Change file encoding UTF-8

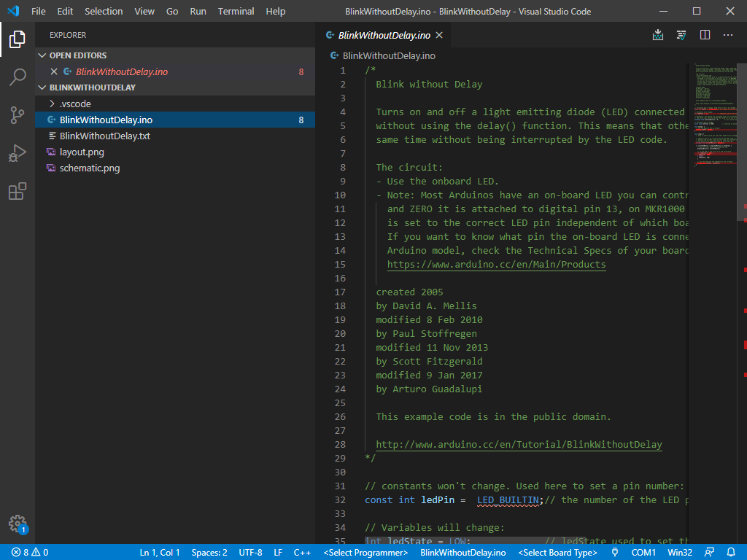pyautogui.click(x=251, y=553)
